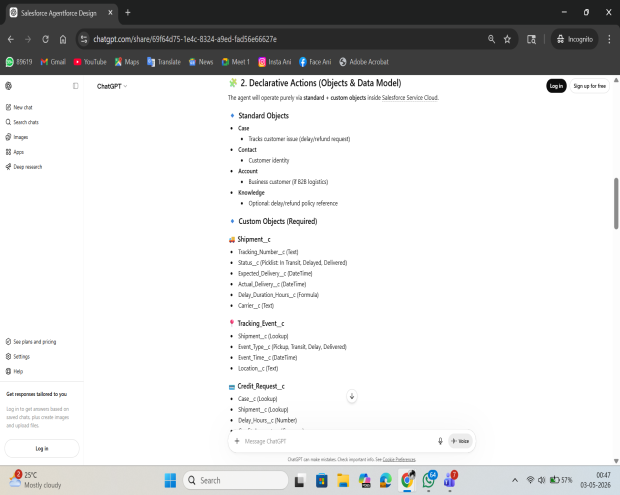Open the 89619 WhatsApp bookmark
The height and width of the screenshot is (495, 620).
[19, 62]
